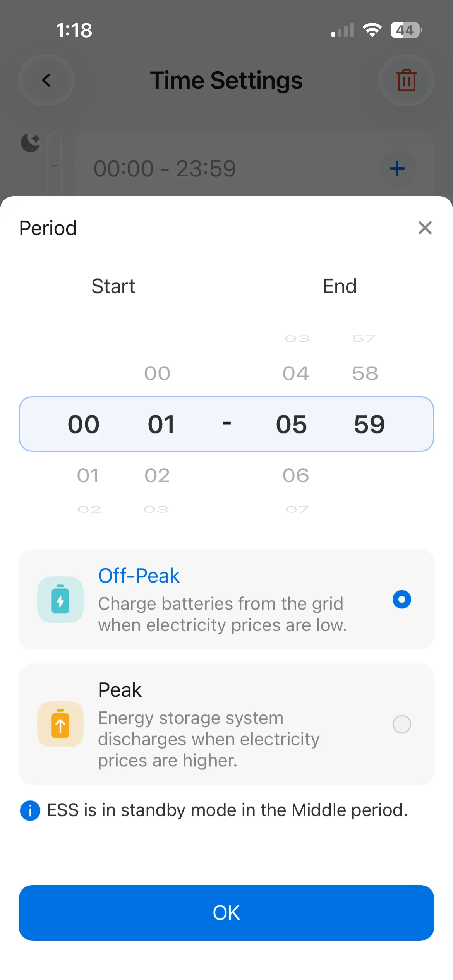Pick end hour 06 in picker
This screenshot has height=980, width=453.
[x=296, y=475]
